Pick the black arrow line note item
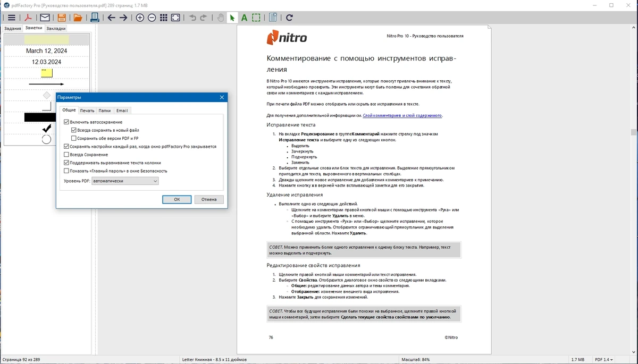Image resolution: width=638 pixels, height=364 pixels. 47,84
